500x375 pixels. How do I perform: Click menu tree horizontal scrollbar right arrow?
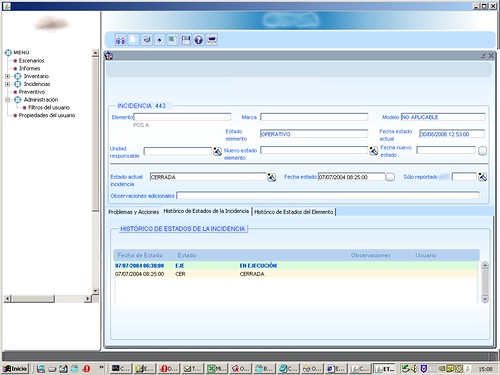tap(88, 299)
